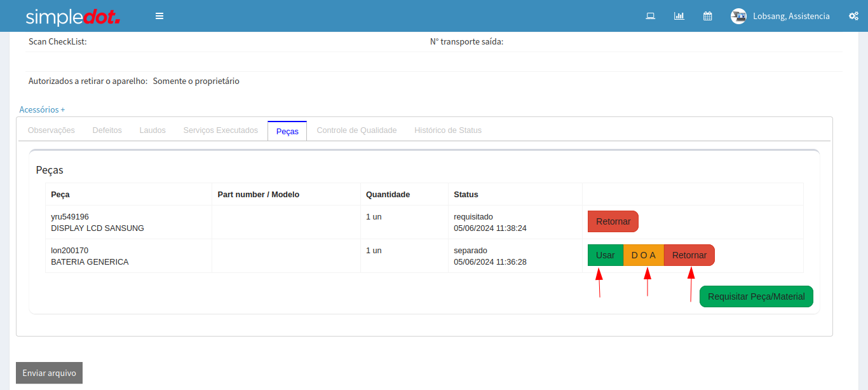Image resolution: width=868 pixels, height=390 pixels.
Task: Click the laptop icon in top bar
Action: click(650, 16)
